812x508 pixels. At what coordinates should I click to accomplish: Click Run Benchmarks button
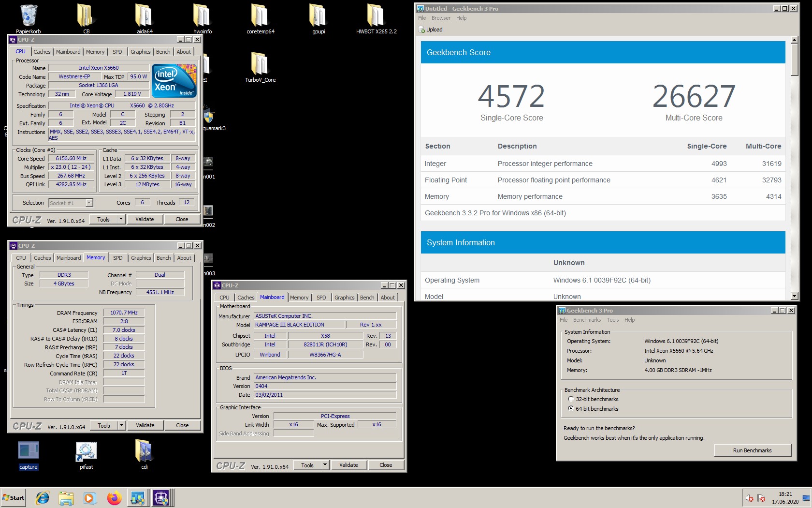click(752, 450)
